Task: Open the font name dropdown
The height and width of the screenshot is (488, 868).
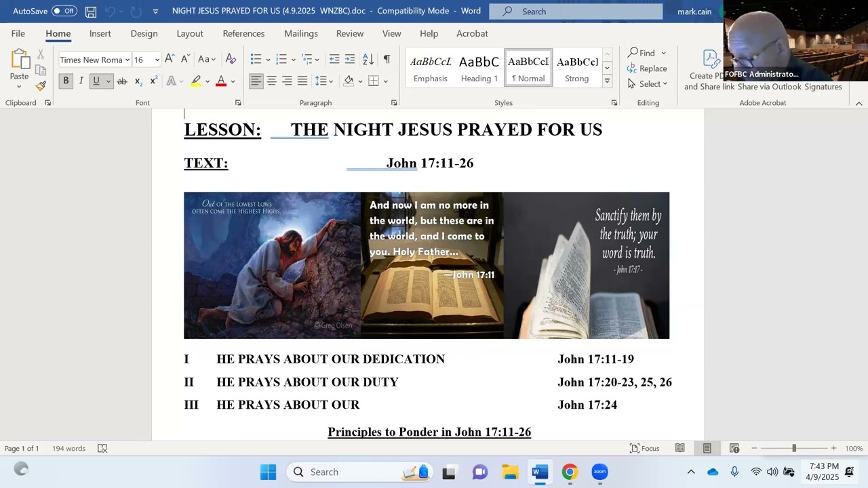Action: [127, 60]
